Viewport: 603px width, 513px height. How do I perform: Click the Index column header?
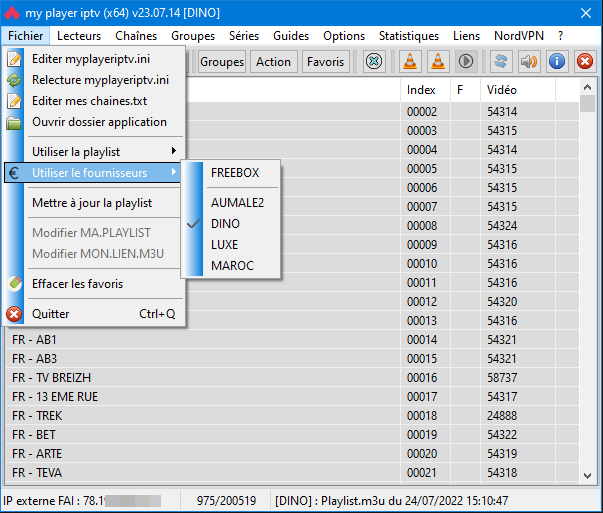[425, 90]
